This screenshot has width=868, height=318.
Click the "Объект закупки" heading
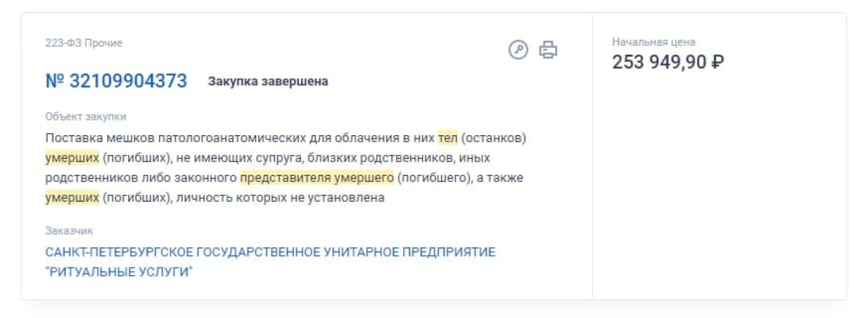86,117
